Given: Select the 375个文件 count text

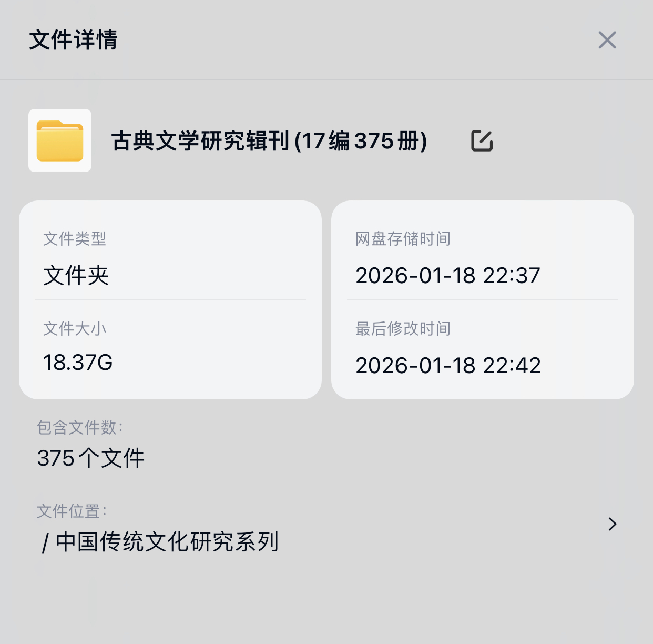Looking at the screenshot, I should coord(91,458).
